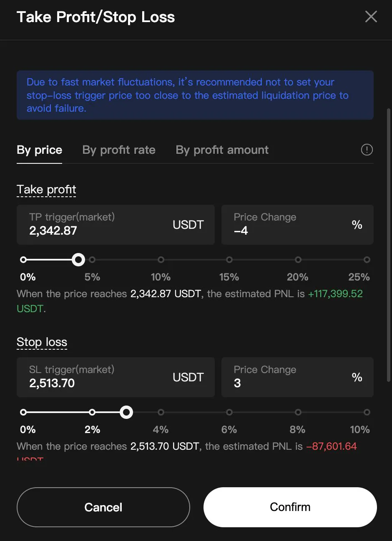This screenshot has width=392, height=541.
Task: Click the Take profit Price Change field
Action: pyautogui.click(x=288, y=225)
